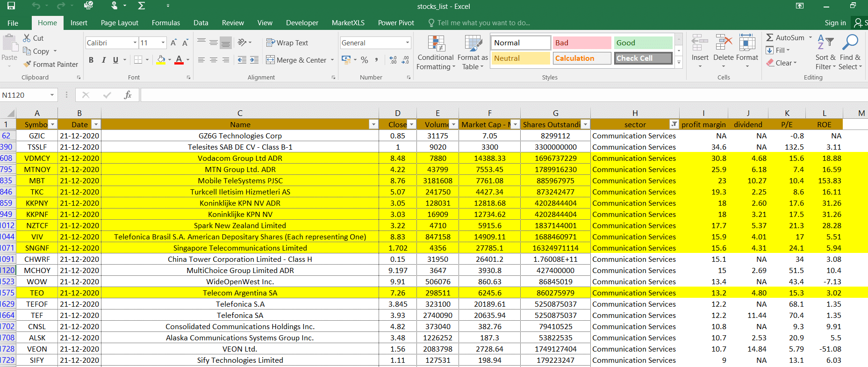Viewport: 868px width, 367px height.
Task: Click the Borders icon in Font group
Action: [138, 60]
